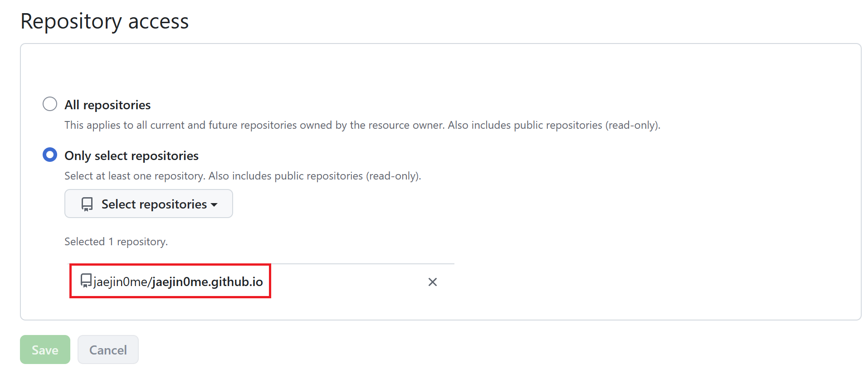Viewport: 868px width, 369px height.
Task: Select the All repositories radio option
Action: click(x=50, y=104)
